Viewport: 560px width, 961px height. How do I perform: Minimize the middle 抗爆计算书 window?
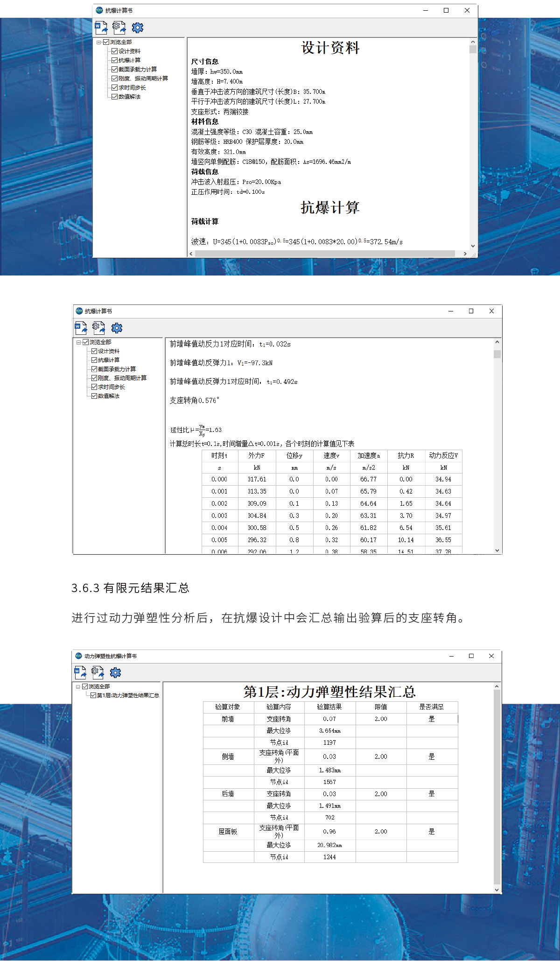pos(451,311)
